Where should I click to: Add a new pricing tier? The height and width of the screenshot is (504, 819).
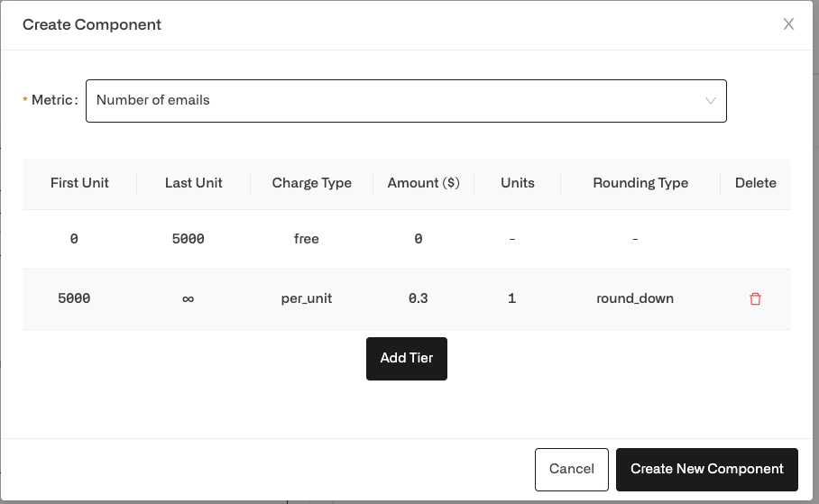click(x=407, y=358)
